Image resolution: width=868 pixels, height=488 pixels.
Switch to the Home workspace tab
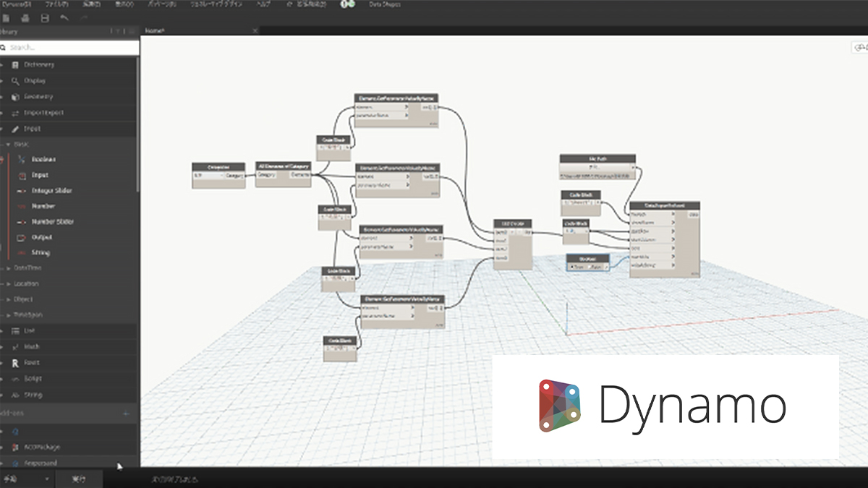tap(156, 31)
